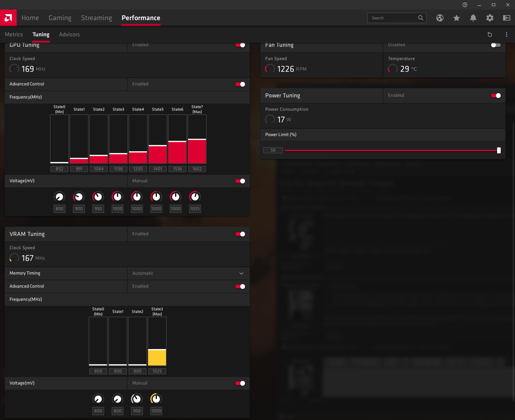
Task: Click GPU State7 (Max) frequency bar
Action: tap(197, 139)
